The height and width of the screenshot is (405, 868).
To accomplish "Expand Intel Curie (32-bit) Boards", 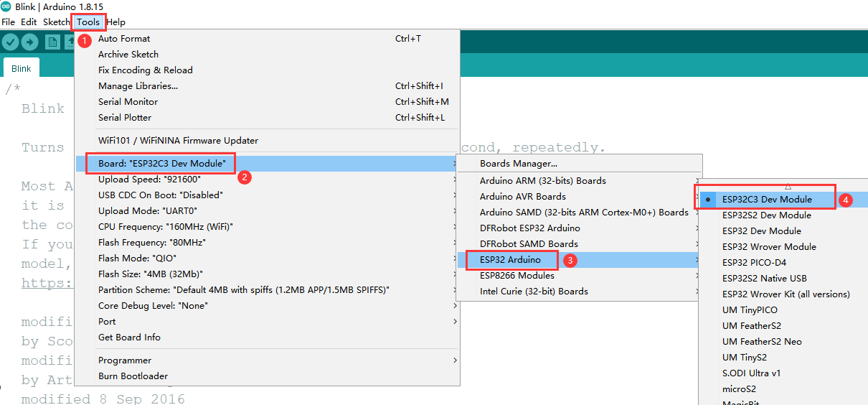I will click(579, 292).
